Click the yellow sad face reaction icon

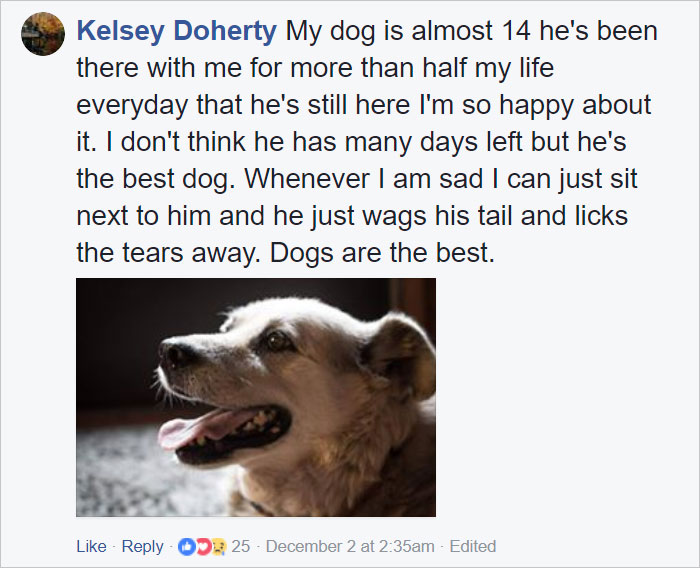tap(219, 547)
